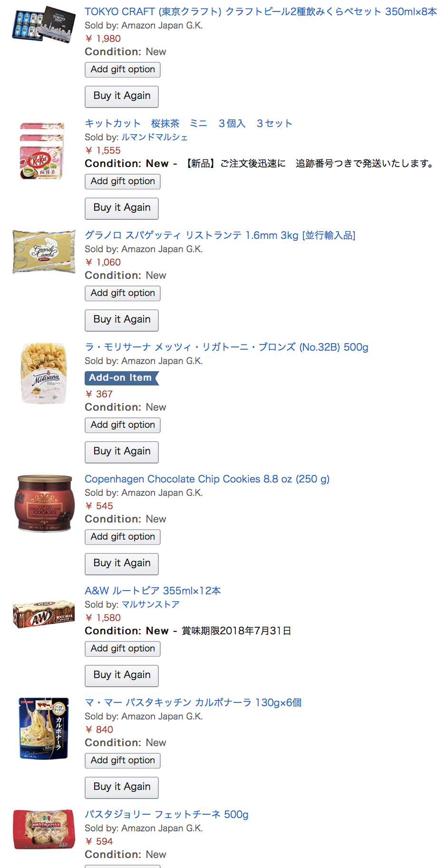The height and width of the screenshot is (868, 447).
Task: Open the TOKYO CRAFT beer set title link
Action: (260, 11)
